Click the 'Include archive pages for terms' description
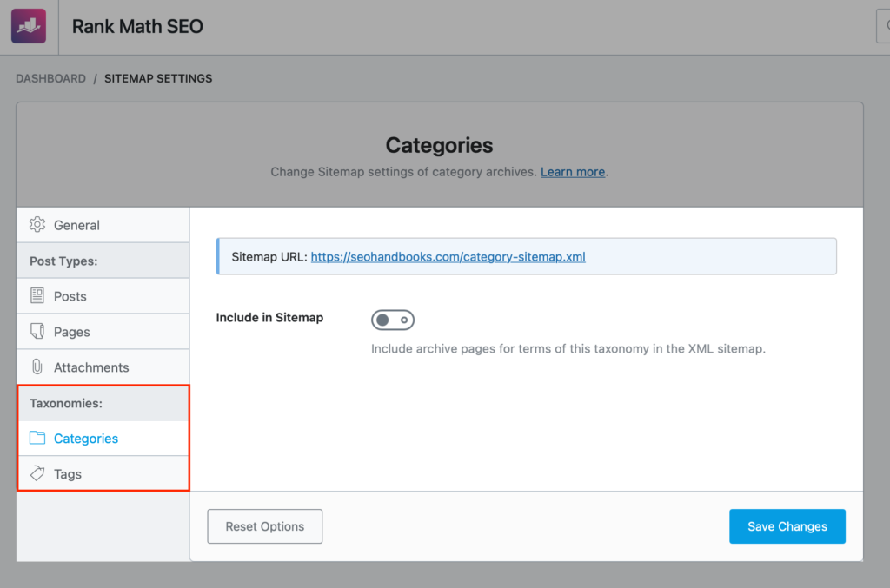Viewport: 890px width, 588px height. [568, 348]
